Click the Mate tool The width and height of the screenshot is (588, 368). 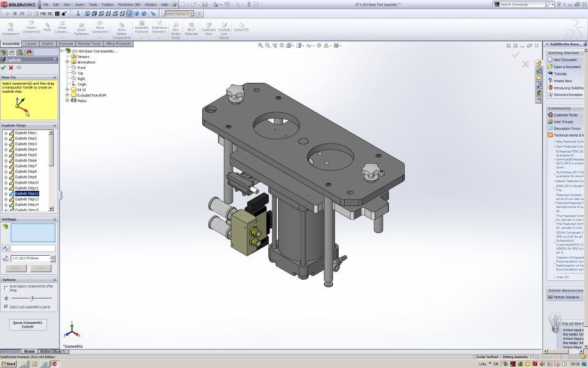[47, 27]
